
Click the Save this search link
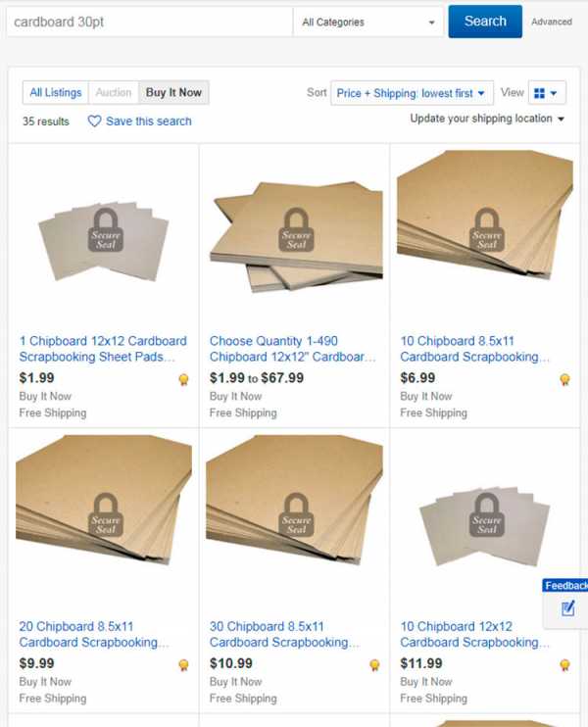(x=148, y=121)
